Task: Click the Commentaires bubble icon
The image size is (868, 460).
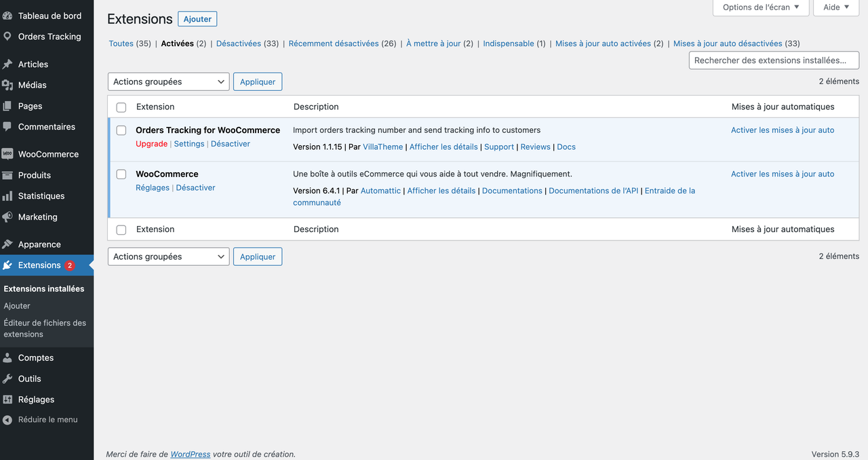Action: pos(7,127)
